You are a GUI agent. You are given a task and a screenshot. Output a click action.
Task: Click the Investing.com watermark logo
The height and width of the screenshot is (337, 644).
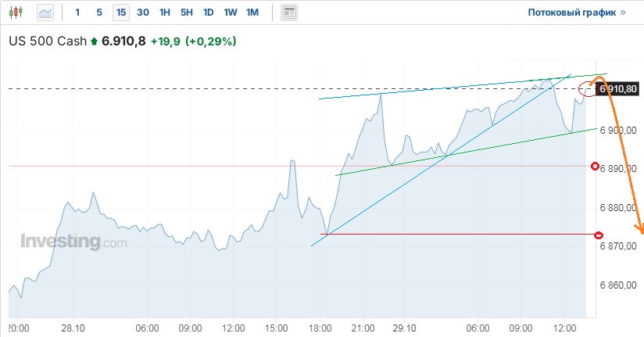(73, 242)
